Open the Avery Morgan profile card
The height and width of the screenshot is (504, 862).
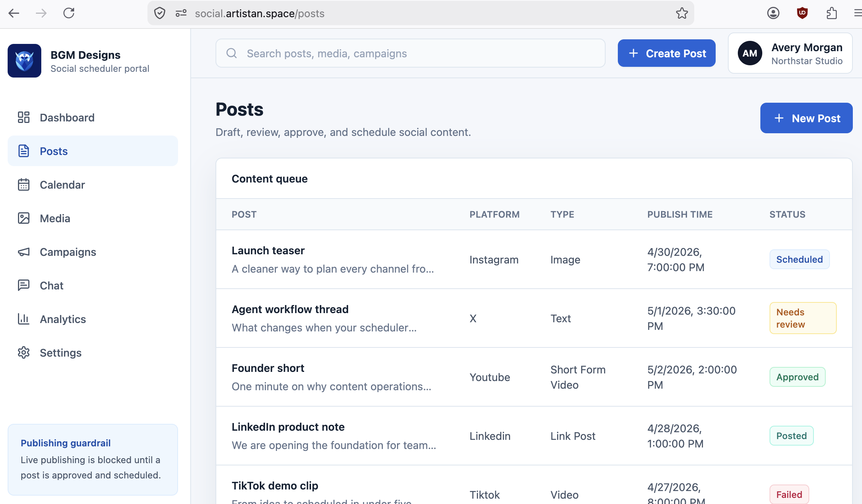pyautogui.click(x=790, y=53)
